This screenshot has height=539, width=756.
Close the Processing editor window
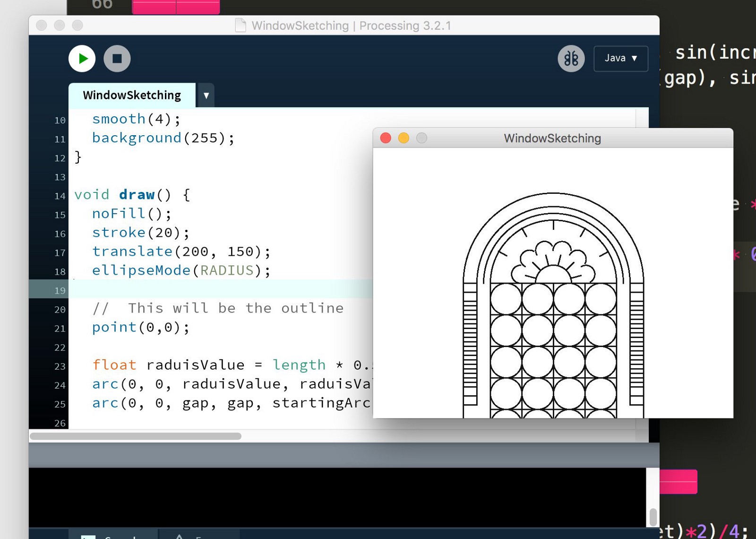42,25
